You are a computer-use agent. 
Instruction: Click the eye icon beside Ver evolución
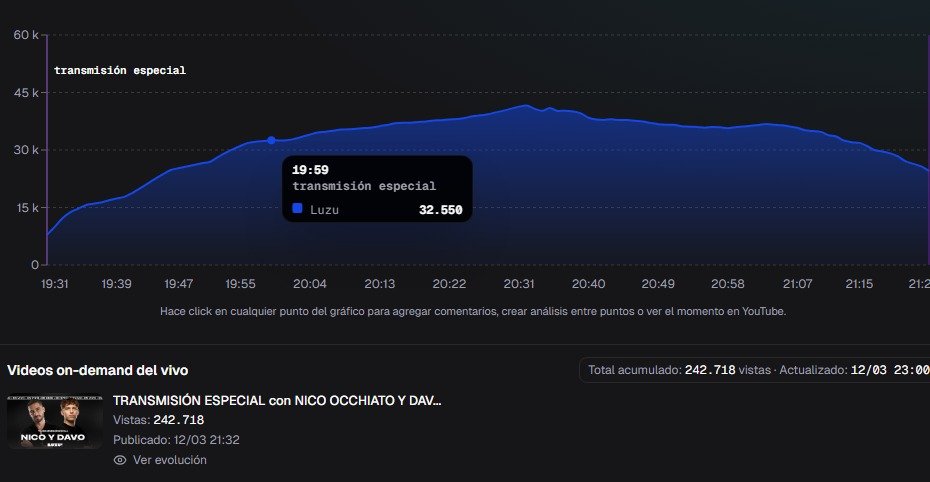click(x=120, y=460)
